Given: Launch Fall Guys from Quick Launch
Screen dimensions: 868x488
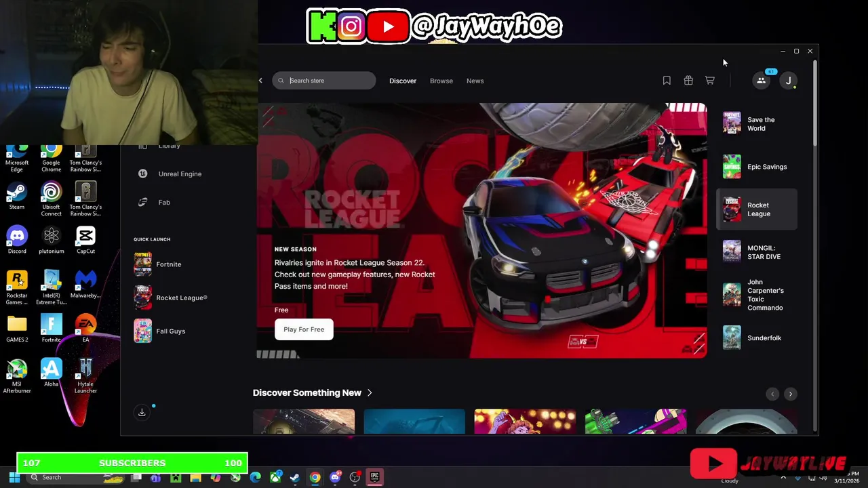Looking at the screenshot, I should 159,331.
